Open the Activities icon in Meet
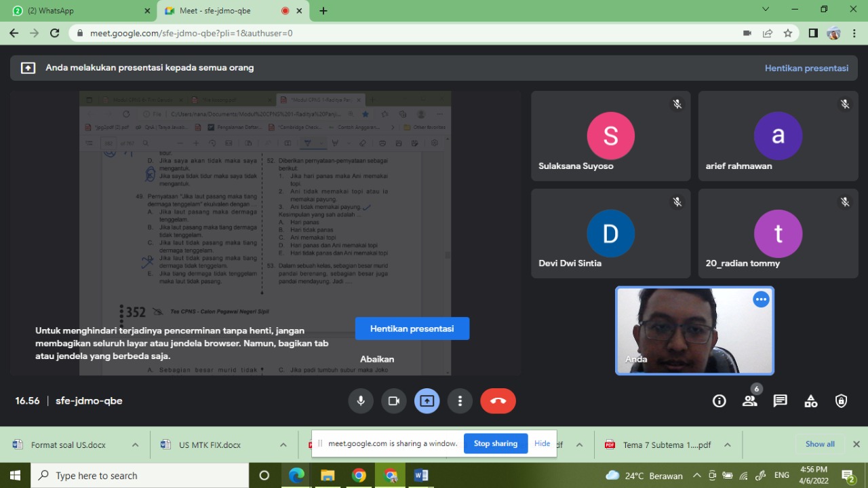The image size is (868, 488). tap(810, 401)
